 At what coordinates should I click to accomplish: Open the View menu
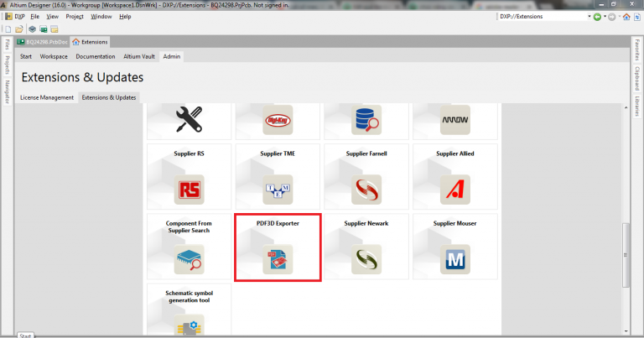point(52,17)
